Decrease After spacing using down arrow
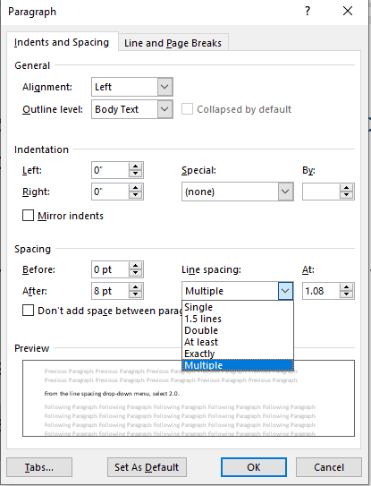Image resolution: width=371 pixels, height=486 pixels. click(135, 295)
